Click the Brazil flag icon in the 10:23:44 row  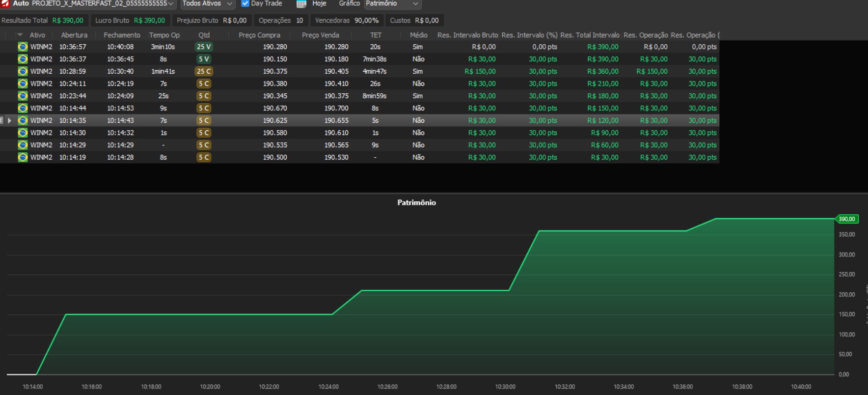(x=23, y=96)
